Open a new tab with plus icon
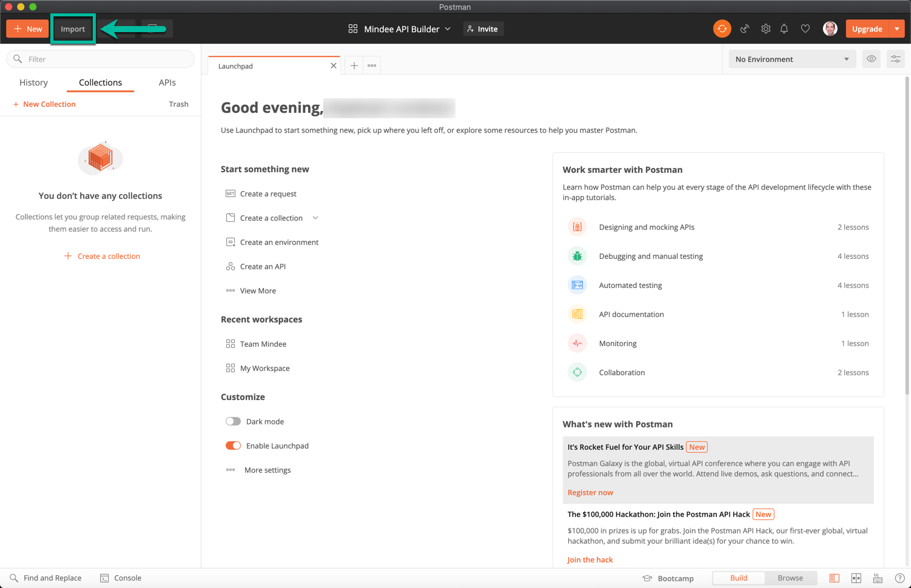Screen dimensions: 911x588 (354, 65)
